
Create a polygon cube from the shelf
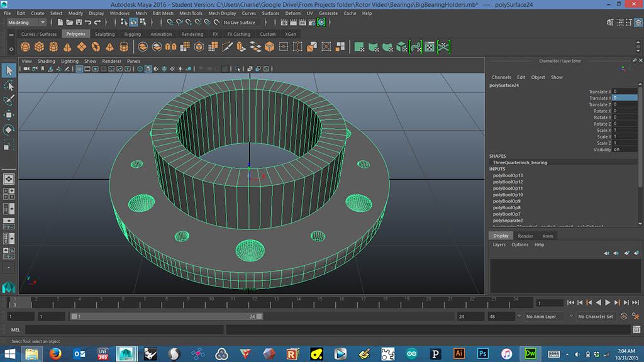(x=40, y=47)
